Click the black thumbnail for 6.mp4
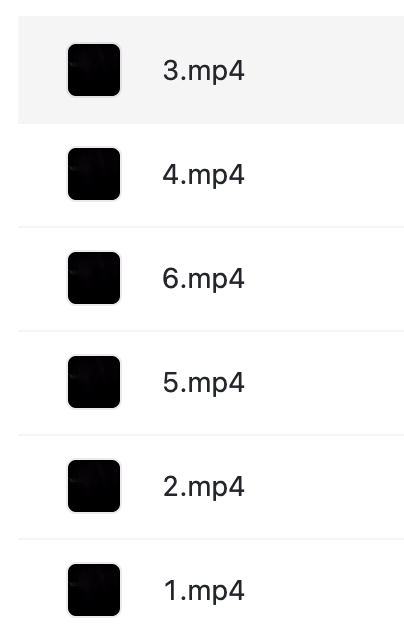This screenshot has height=634, width=404. click(94, 278)
